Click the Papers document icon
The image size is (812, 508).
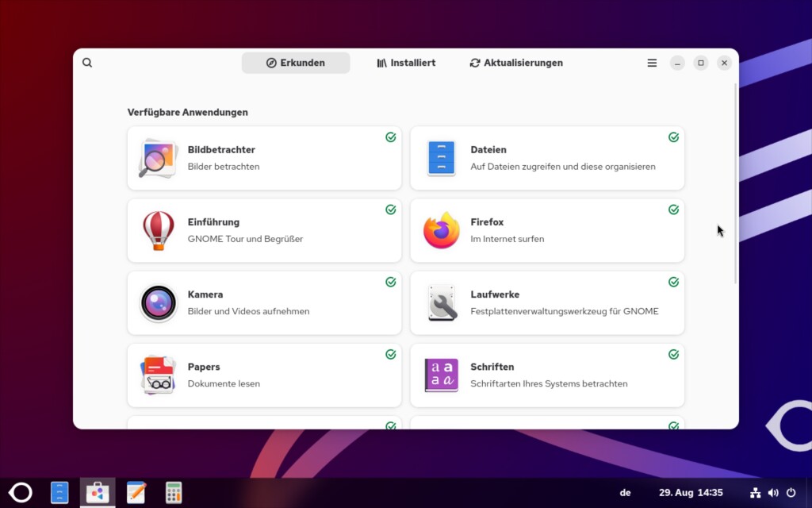[158, 375]
